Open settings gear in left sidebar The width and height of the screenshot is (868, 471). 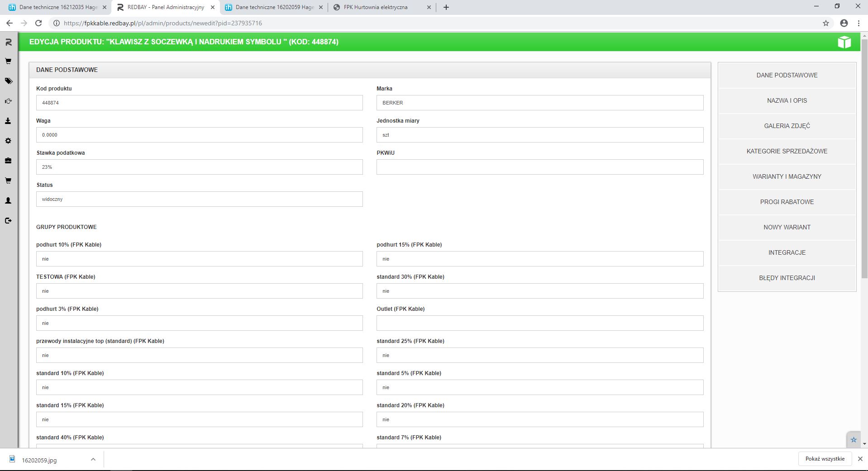click(x=8, y=141)
